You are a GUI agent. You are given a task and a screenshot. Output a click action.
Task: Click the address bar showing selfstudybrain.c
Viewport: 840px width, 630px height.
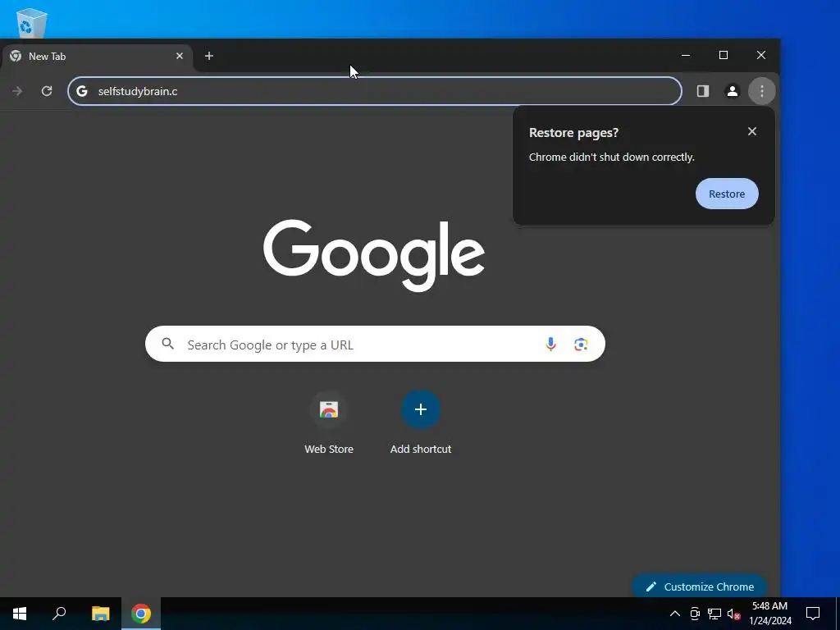(x=375, y=91)
